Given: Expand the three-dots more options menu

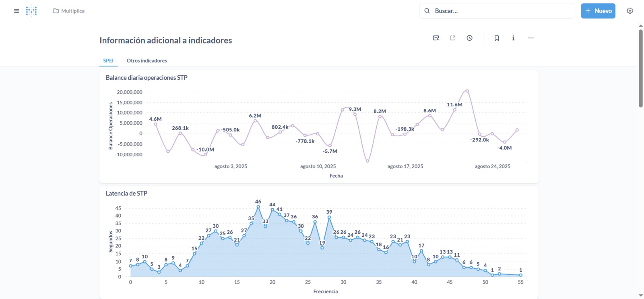Looking at the screenshot, I should [531, 38].
